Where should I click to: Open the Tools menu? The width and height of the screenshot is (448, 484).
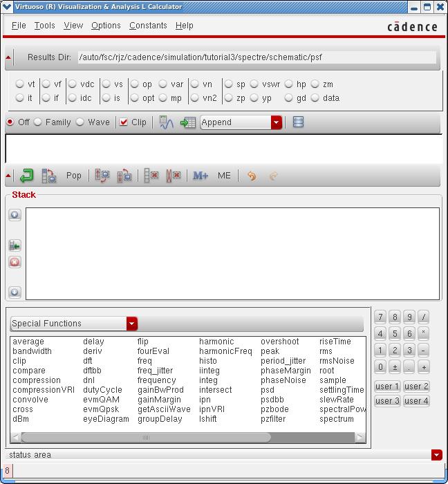45,26
